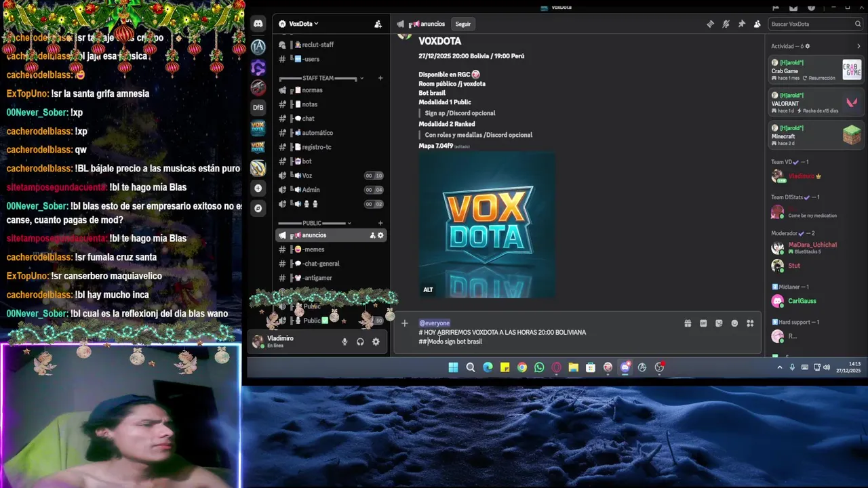Add channel to STAFF TEAM category
Viewport: 868px width, 488px height.
click(380, 78)
